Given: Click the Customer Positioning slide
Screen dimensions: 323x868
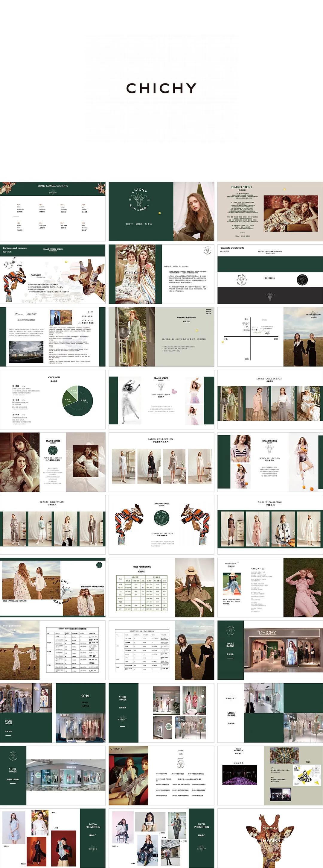Looking at the screenshot, I should [161, 337].
